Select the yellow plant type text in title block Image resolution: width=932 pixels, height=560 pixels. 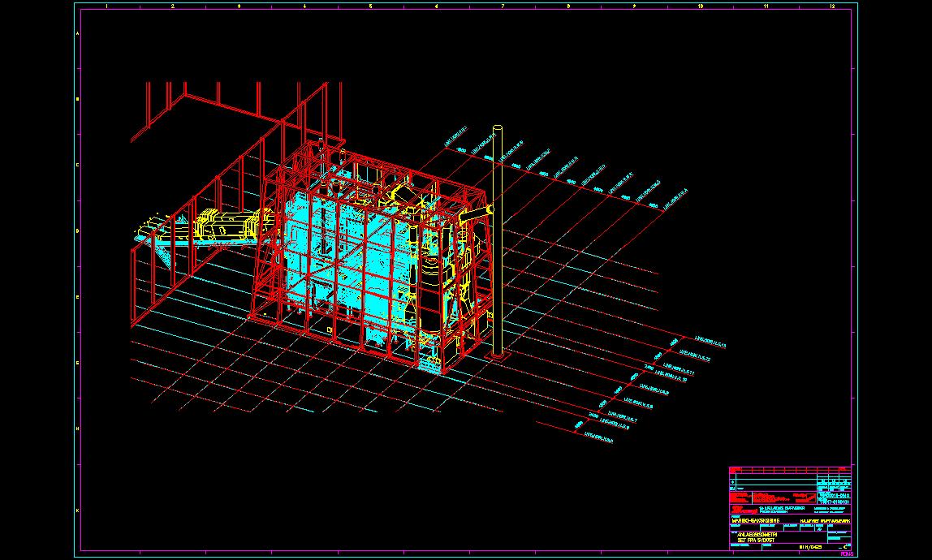click(x=825, y=521)
